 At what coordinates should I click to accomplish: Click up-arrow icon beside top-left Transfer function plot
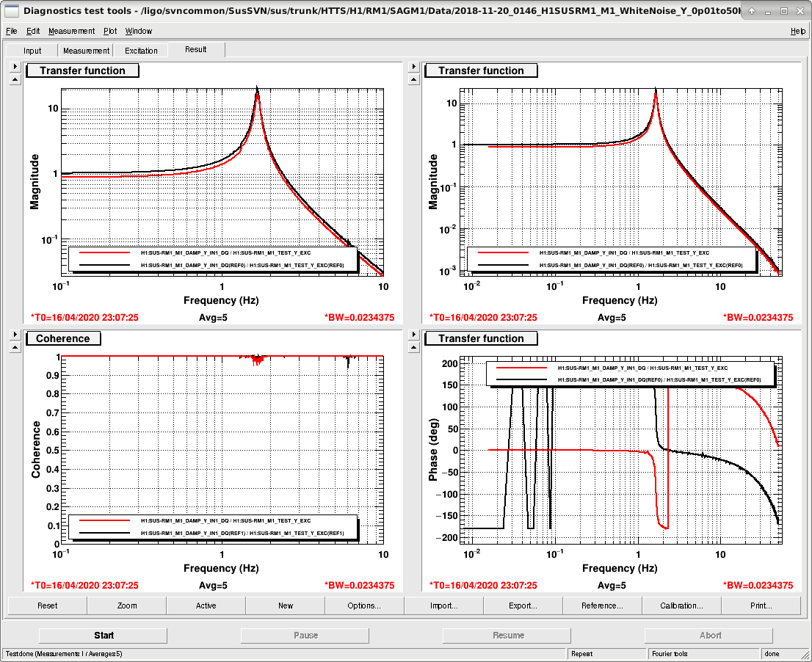click(x=15, y=80)
